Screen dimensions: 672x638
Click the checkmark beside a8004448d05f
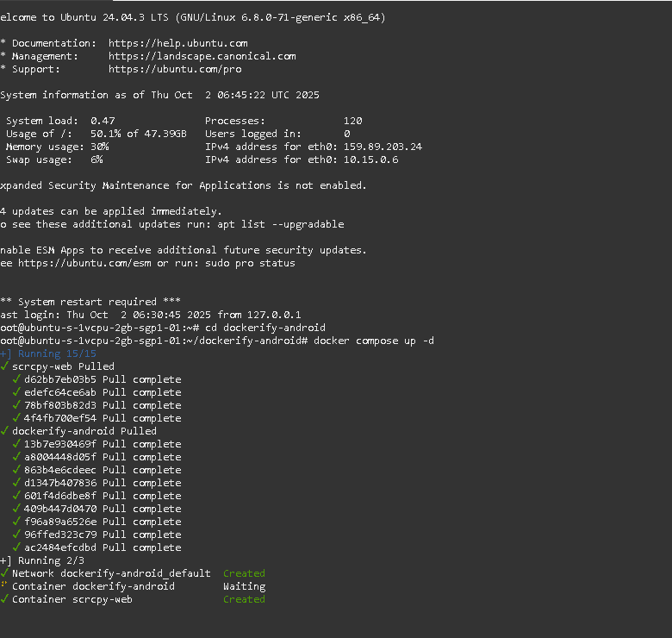point(16,457)
